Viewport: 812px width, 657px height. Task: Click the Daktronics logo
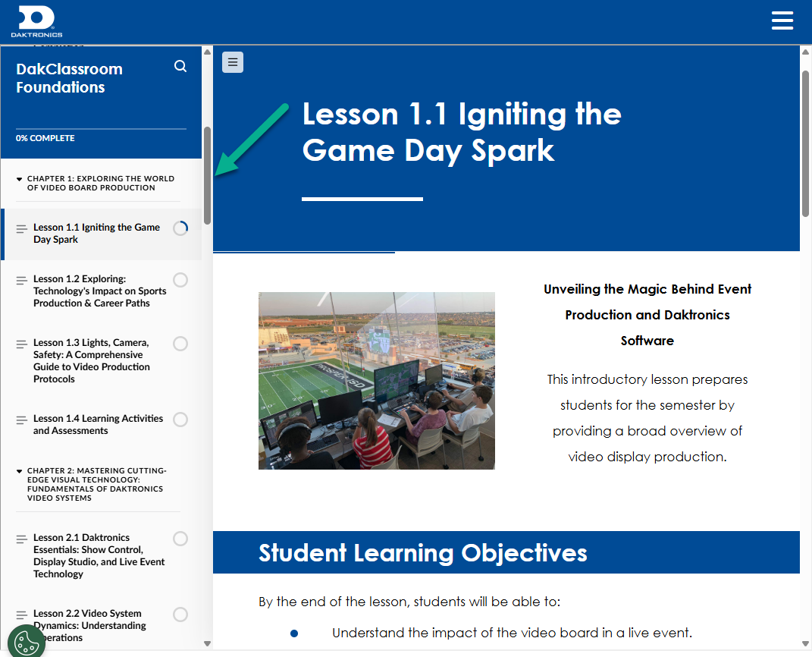(36, 21)
